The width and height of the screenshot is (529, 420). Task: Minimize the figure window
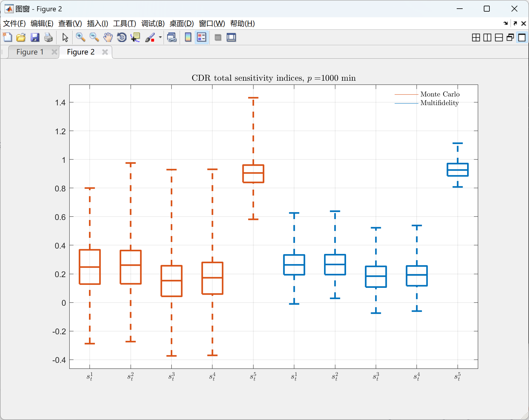[460, 9]
